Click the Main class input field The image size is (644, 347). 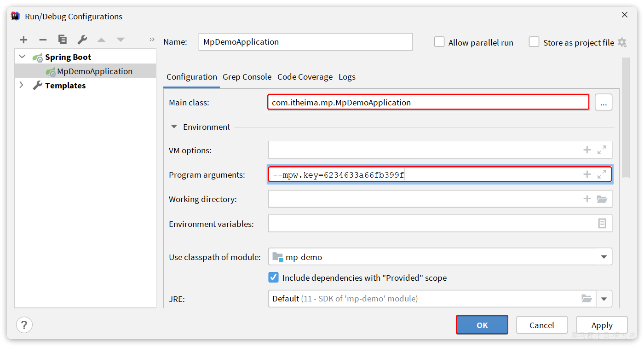[x=428, y=102]
